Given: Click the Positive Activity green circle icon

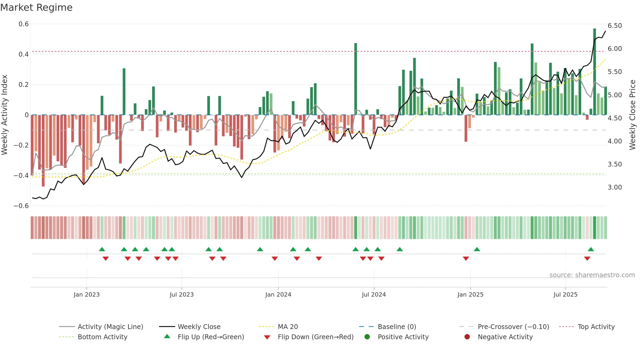Looking at the screenshot, I should coord(367,337).
